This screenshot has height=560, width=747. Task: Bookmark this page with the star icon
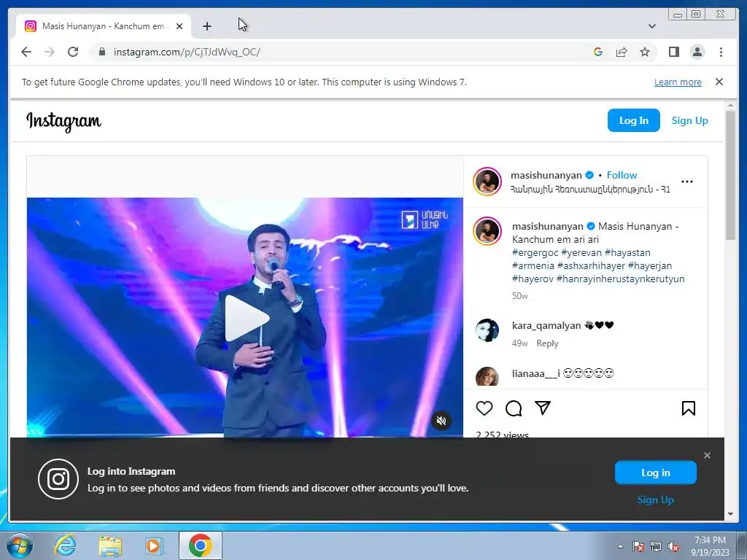click(x=645, y=52)
